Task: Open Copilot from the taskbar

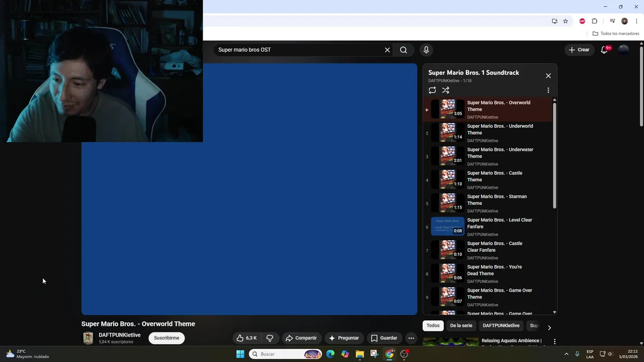Action: [345, 354]
